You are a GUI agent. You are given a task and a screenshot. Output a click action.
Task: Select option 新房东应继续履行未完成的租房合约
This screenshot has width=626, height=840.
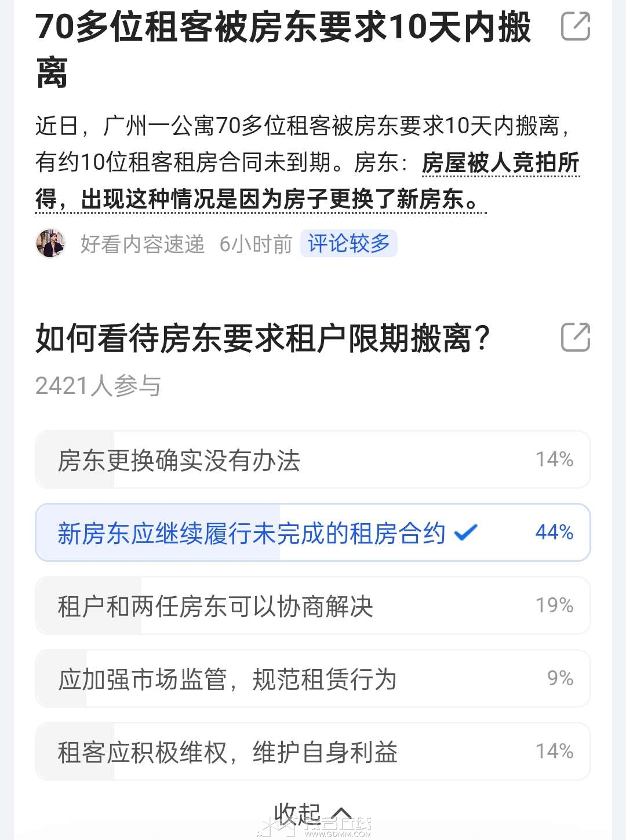313,533
